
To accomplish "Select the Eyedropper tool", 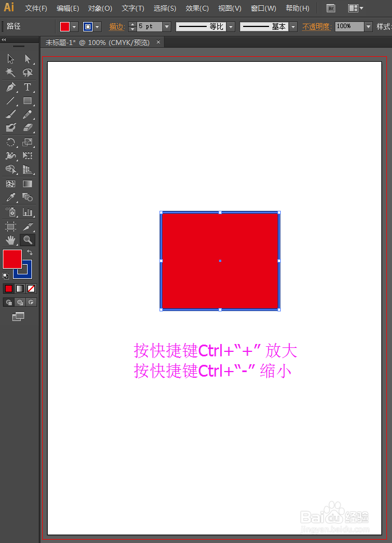I will click(x=11, y=197).
